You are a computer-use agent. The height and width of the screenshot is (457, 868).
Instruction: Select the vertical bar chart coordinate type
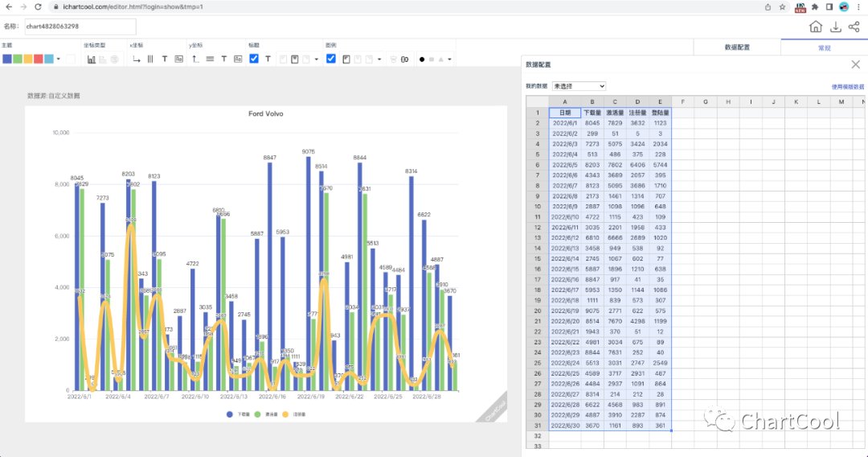[92, 59]
